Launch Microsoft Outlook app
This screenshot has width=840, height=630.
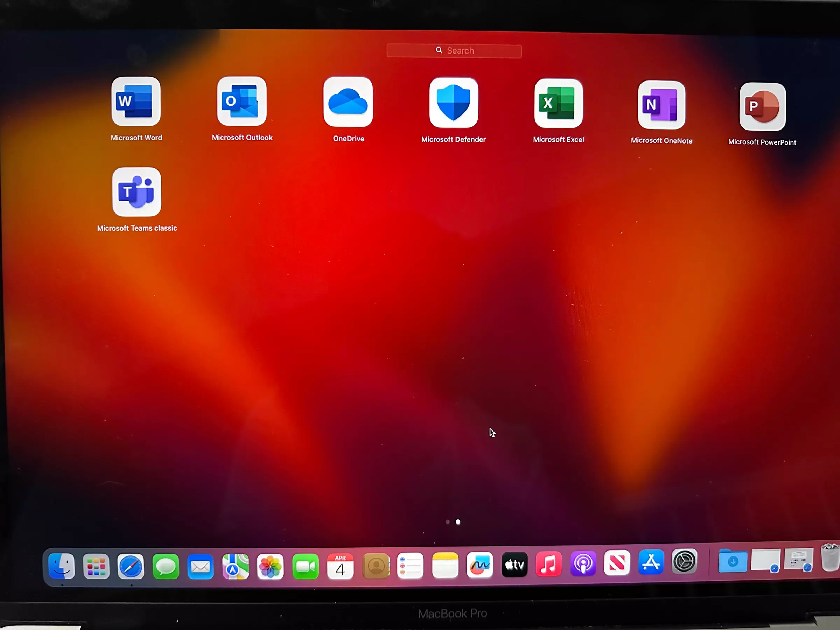point(242,101)
